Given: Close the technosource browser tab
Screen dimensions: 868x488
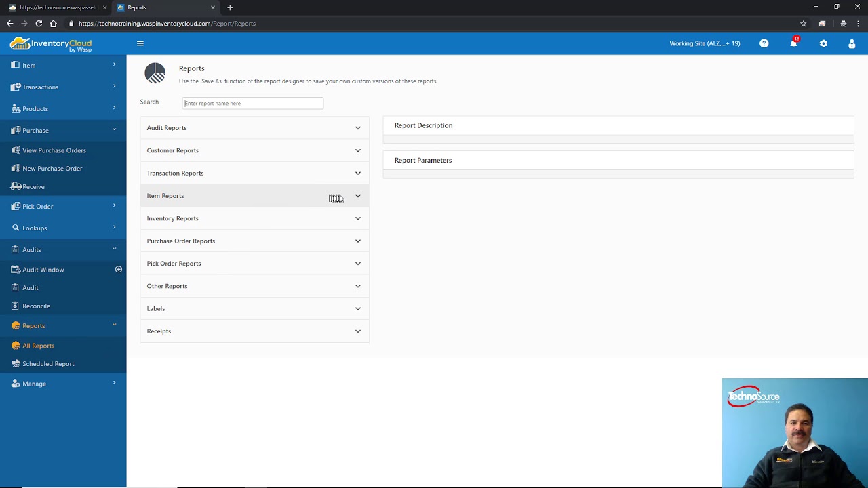Looking at the screenshot, I should (104, 7).
